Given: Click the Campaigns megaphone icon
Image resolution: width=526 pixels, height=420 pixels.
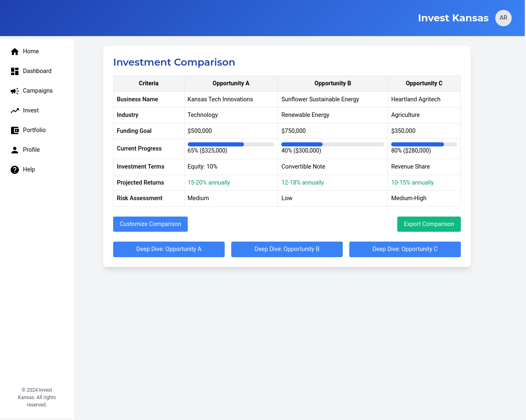Looking at the screenshot, I should tap(15, 91).
